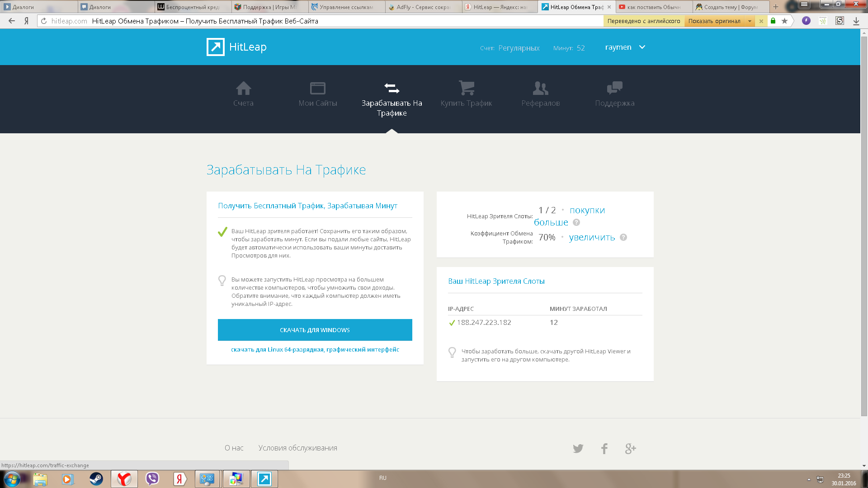
Task: Open the Условия обслуживания footer link
Action: coord(298,448)
